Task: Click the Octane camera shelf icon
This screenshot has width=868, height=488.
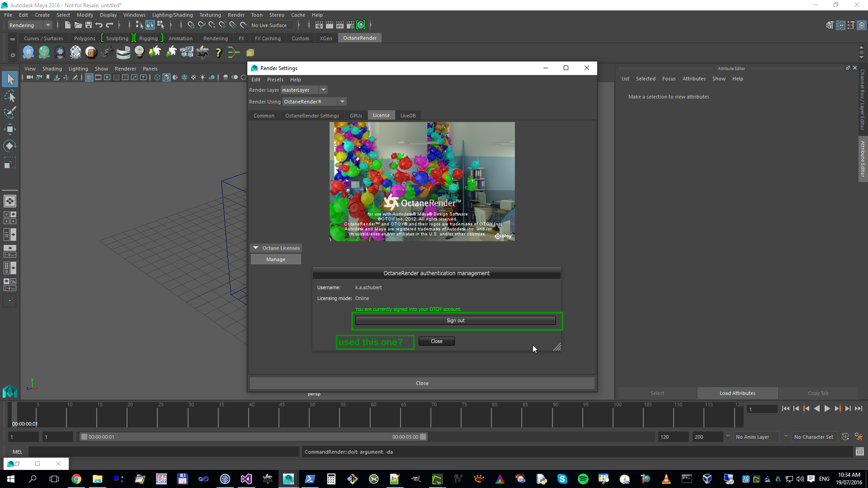Action: pos(107,53)
